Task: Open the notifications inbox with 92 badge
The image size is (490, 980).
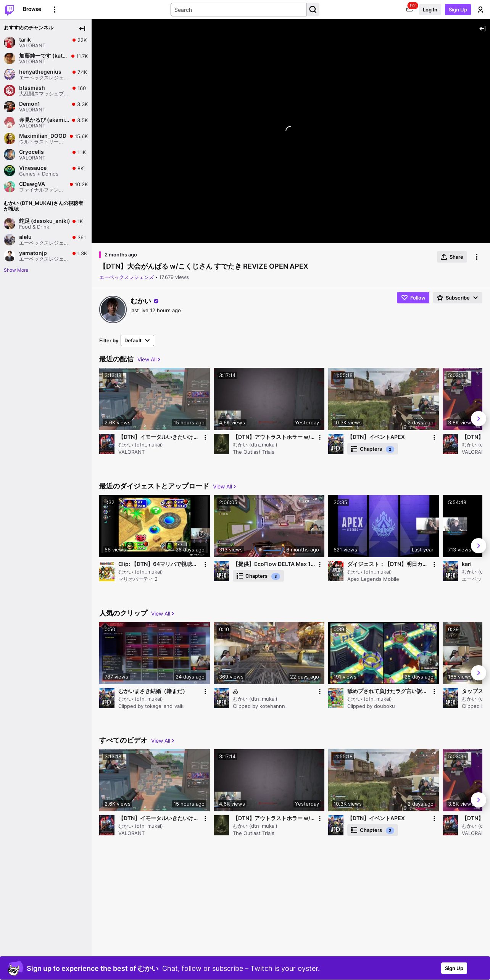Action: pos(409,10)
